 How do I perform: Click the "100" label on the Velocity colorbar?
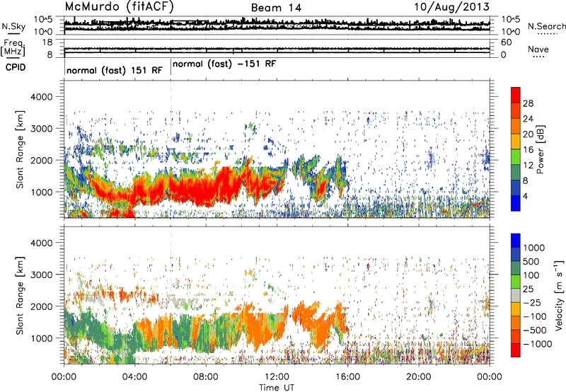click(531, 275)
